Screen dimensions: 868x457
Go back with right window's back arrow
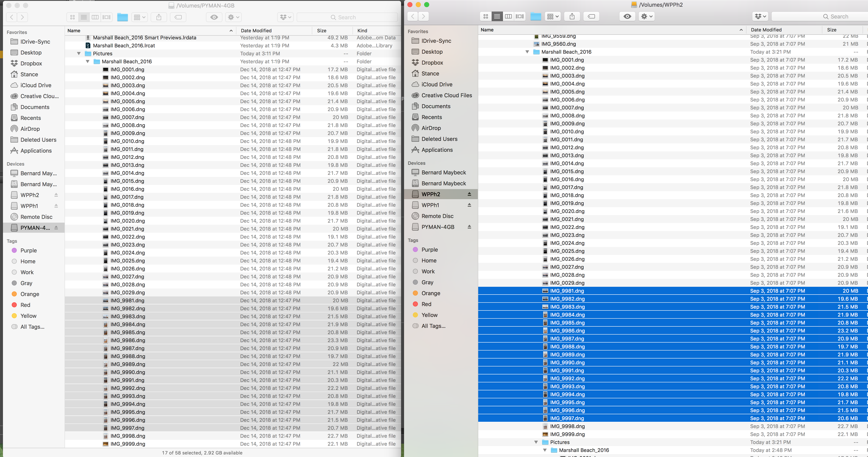(x=413, y=16)
